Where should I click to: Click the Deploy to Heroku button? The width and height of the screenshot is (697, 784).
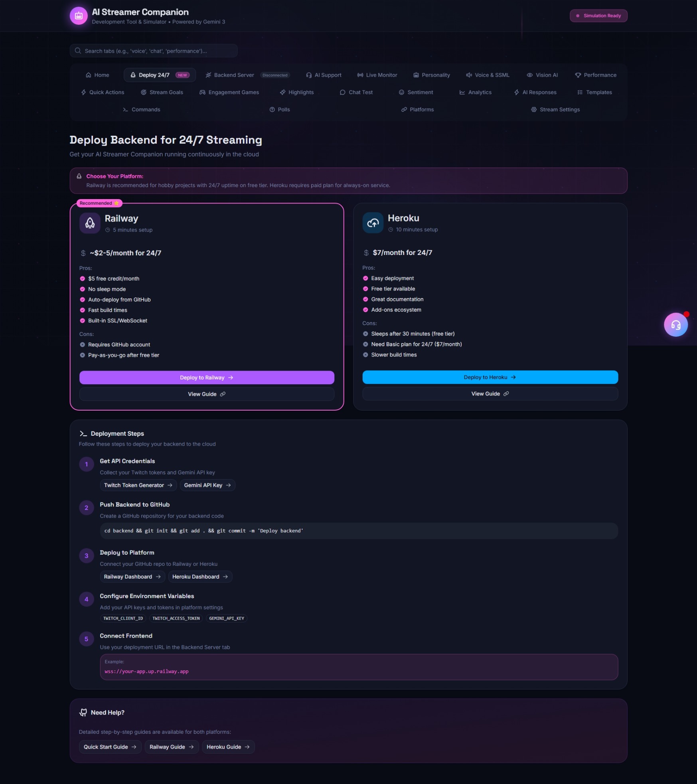coord(490,377)
